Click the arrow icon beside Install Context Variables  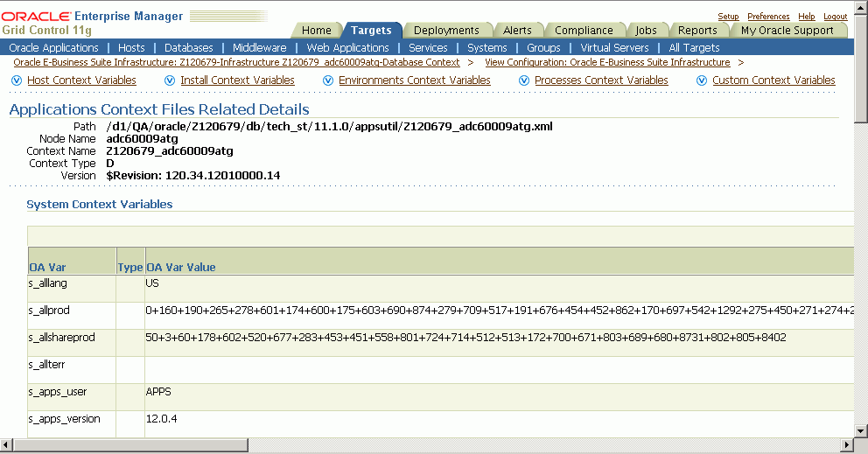(x=170, y=80)
